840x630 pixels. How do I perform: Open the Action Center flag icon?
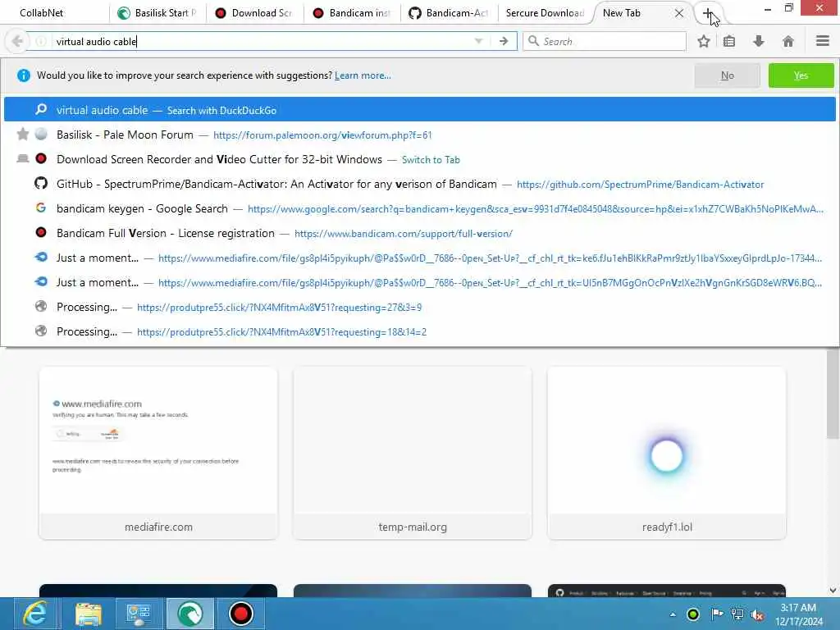(x=716, y=614)
